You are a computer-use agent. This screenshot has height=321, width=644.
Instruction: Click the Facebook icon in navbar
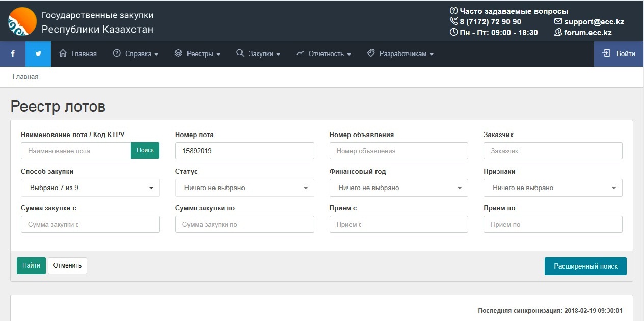click(13, 54)
